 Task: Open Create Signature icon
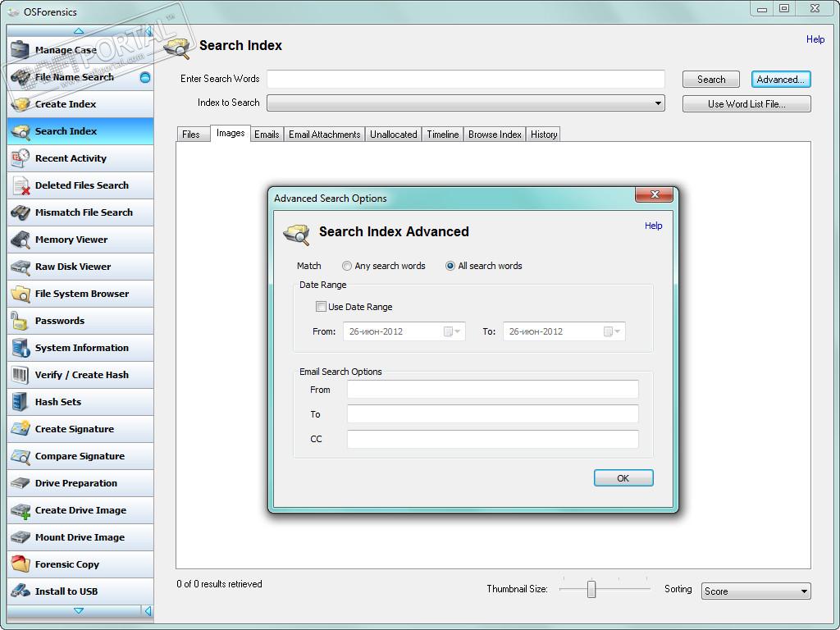coord(21,428)
